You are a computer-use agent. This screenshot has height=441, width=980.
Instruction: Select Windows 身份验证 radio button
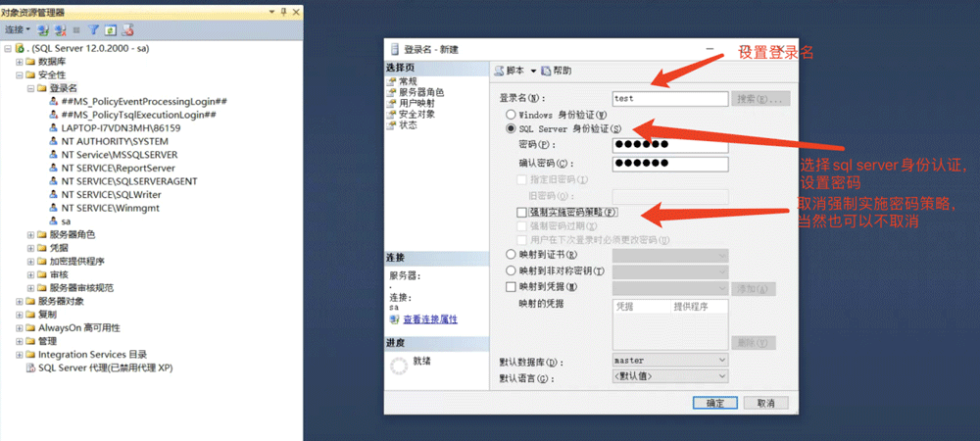click(511, 115)
